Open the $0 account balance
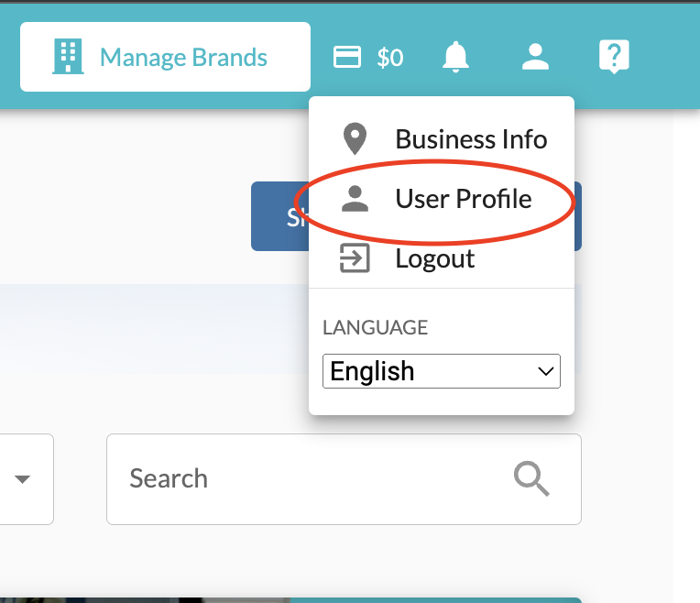The image size is (700, 603). point(389,58)
